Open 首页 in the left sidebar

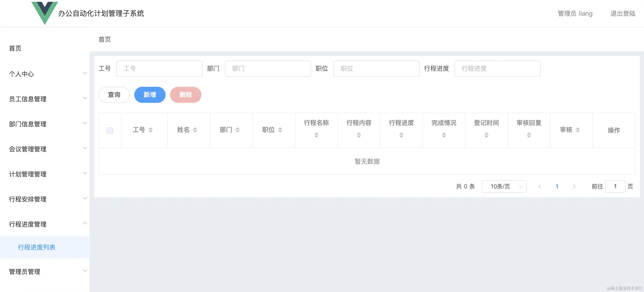[x=15, y=48]
